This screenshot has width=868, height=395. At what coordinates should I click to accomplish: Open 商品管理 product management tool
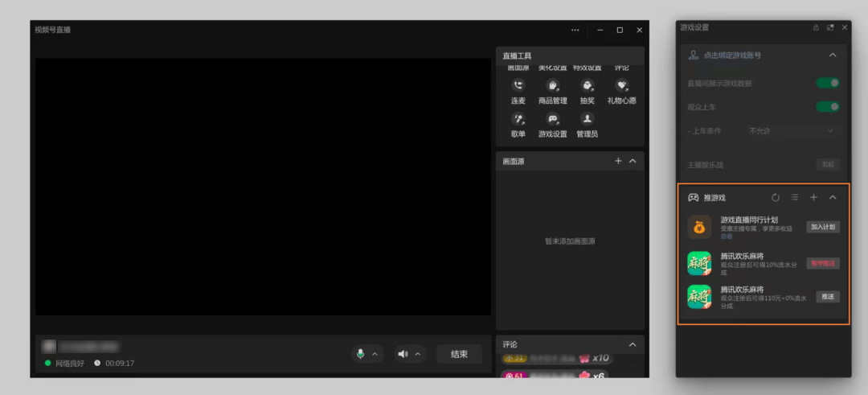[552, 87]
